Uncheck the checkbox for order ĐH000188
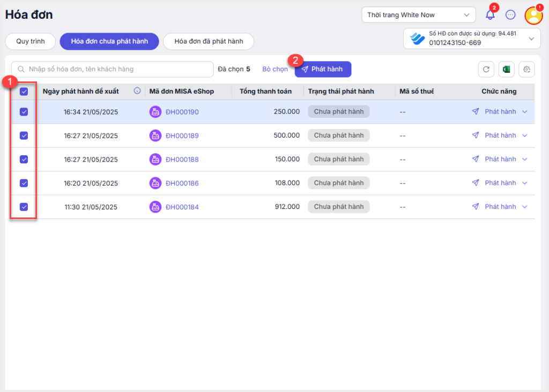Viewport: 549px width, 392px height. tap(24, 159)
